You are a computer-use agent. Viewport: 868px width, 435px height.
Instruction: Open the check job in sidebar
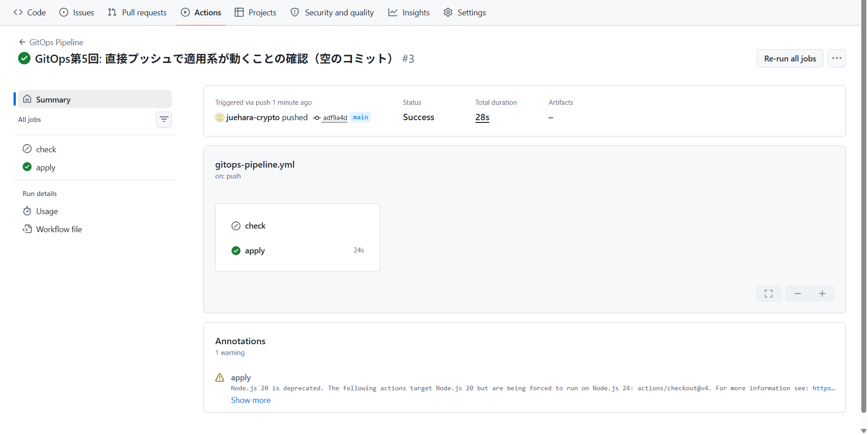pyautogui.click(x=95, y=149)
